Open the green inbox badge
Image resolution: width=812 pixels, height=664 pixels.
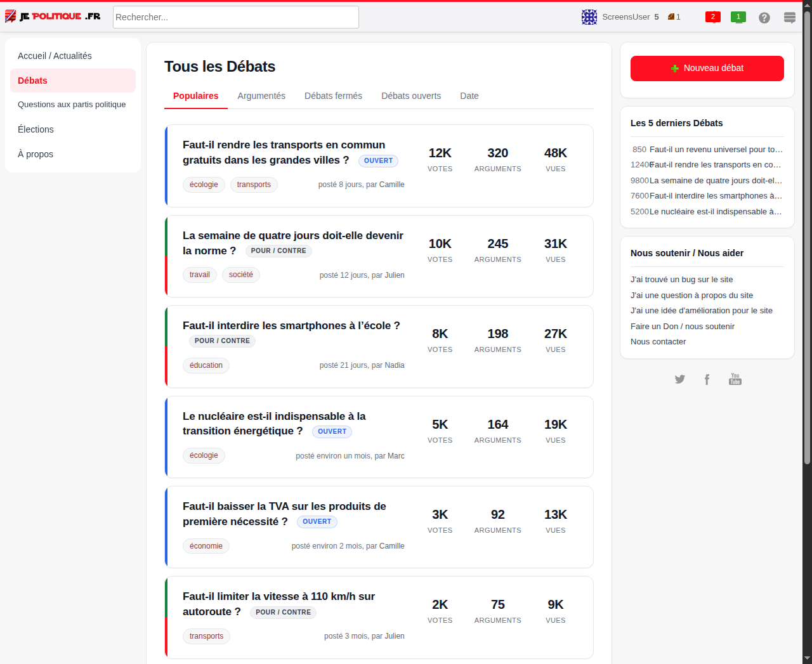point(738,17)
